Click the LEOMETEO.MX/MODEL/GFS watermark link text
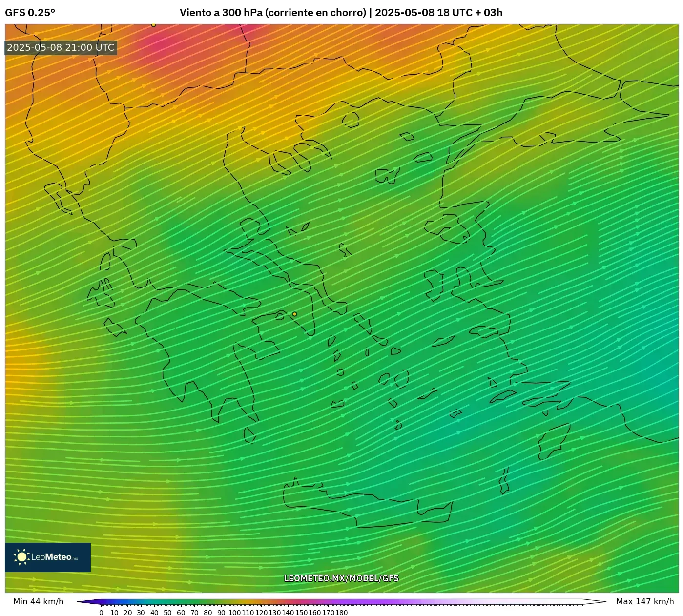Screen dimensions: 683x616 pos(341,578)
